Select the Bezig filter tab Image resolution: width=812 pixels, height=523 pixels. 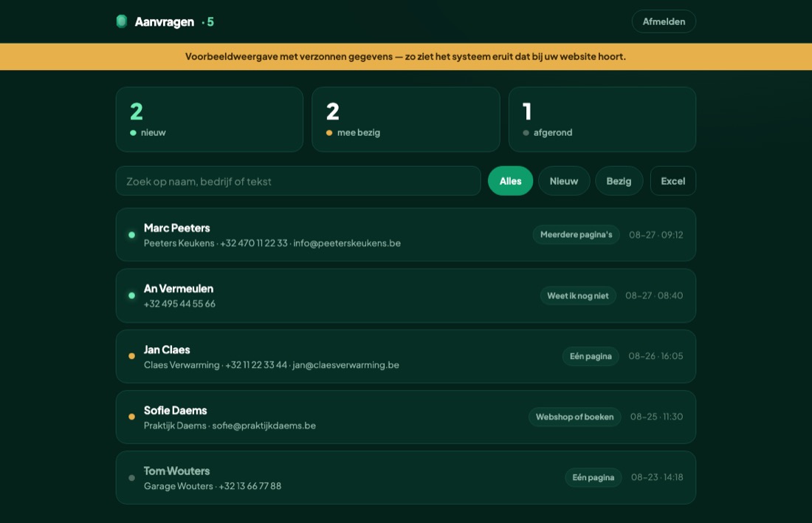(619, 181)
